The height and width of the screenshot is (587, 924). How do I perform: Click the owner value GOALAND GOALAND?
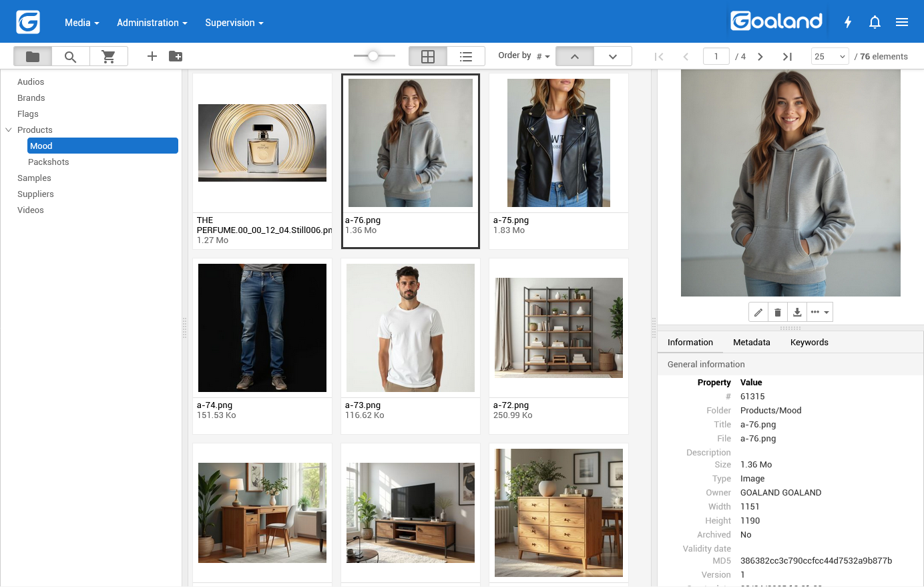(x=781, y=493)
